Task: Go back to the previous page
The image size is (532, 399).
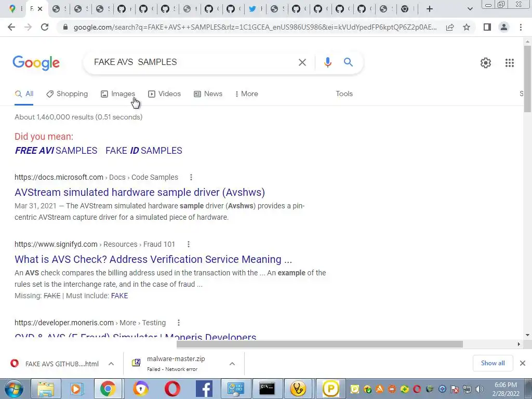Action: [x=11, y=27]
